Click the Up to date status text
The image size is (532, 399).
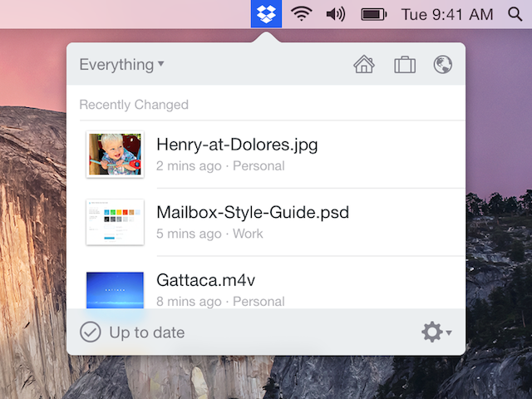147,332
